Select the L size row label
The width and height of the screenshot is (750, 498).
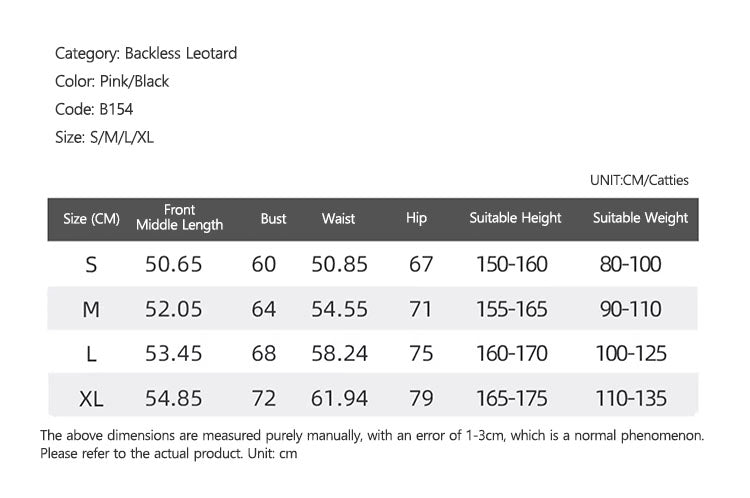[91, 354]
